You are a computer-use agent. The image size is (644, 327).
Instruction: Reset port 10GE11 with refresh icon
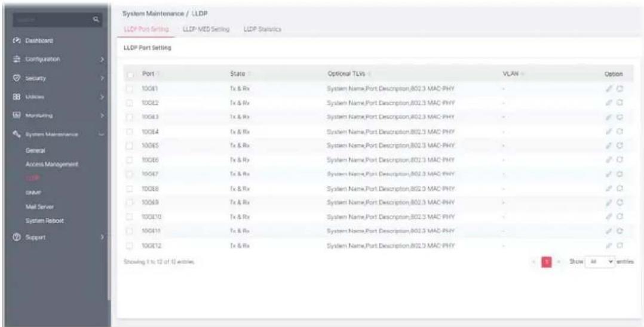pyautogui.click(x=620, y=230)
